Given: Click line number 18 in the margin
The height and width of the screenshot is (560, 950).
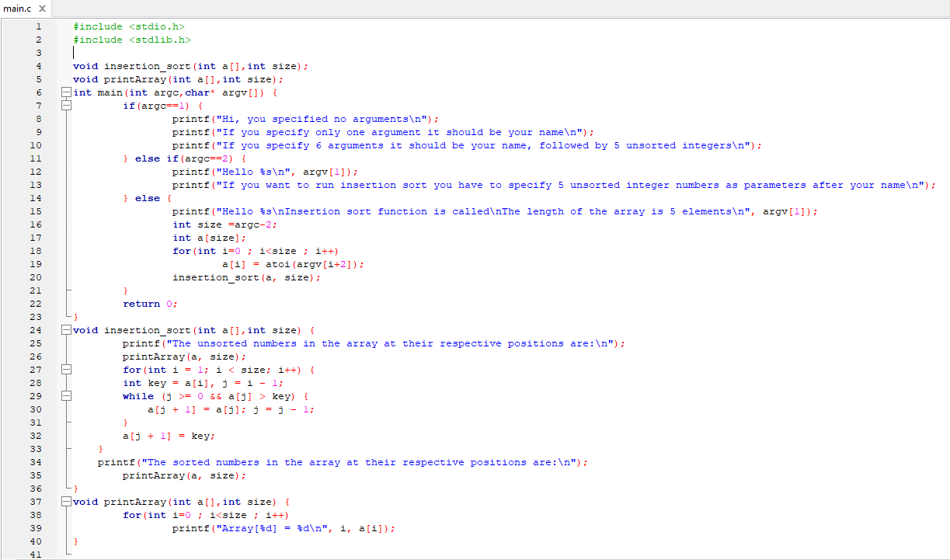Looking at the screenshot, I should (36, 251).
